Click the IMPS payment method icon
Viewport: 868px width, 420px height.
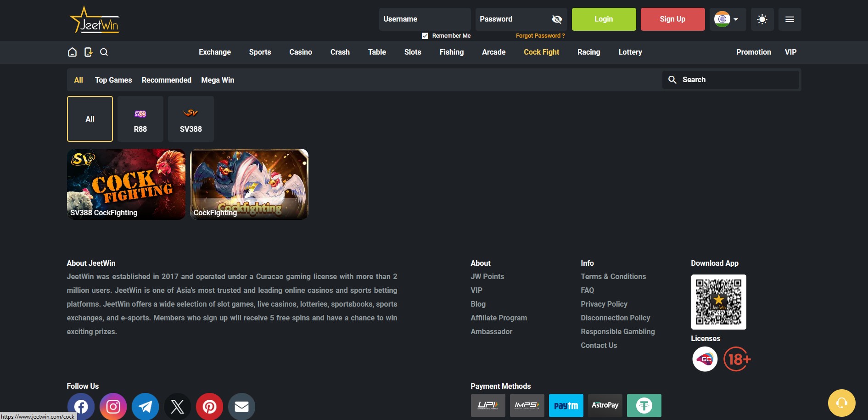click(x=527, y=405)
